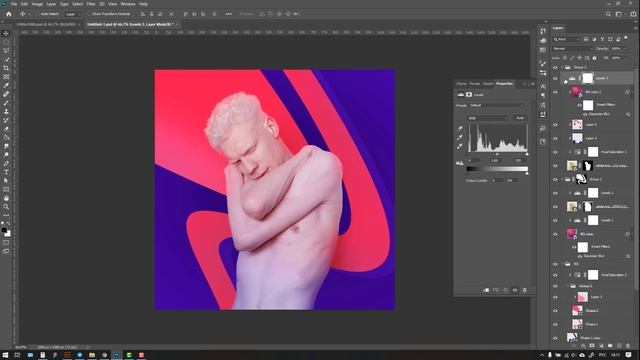Image resolution: width=640 pixels, height=360 pixels.
Task: Select the Move tool in the toolbar
Action: tap(6, 33)
